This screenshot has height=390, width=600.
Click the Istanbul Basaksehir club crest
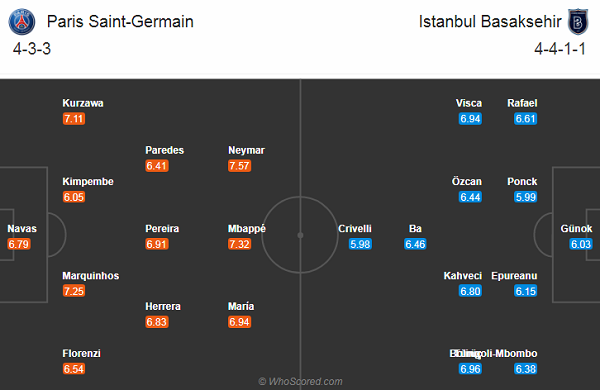(578, 22)
